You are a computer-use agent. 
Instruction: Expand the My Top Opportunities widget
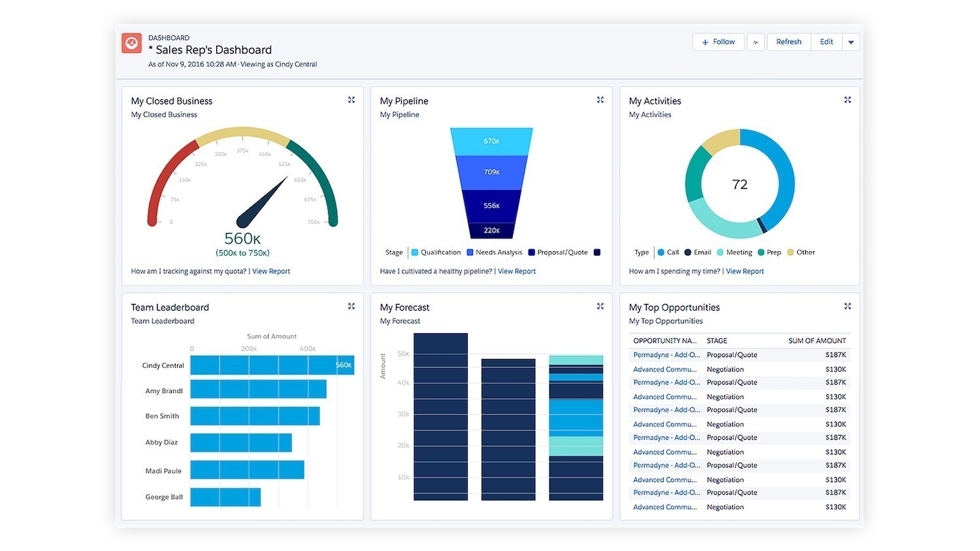click(x=847, y=306)
